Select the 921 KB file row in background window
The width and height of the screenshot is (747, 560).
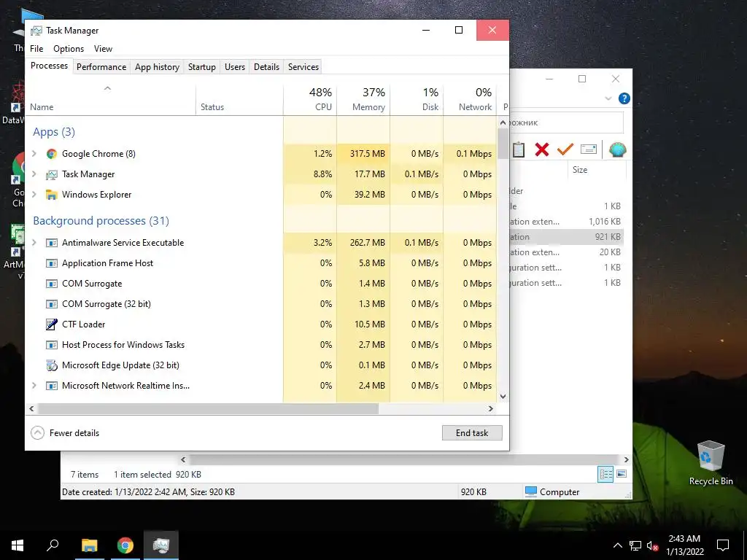[x=567, y=237]
